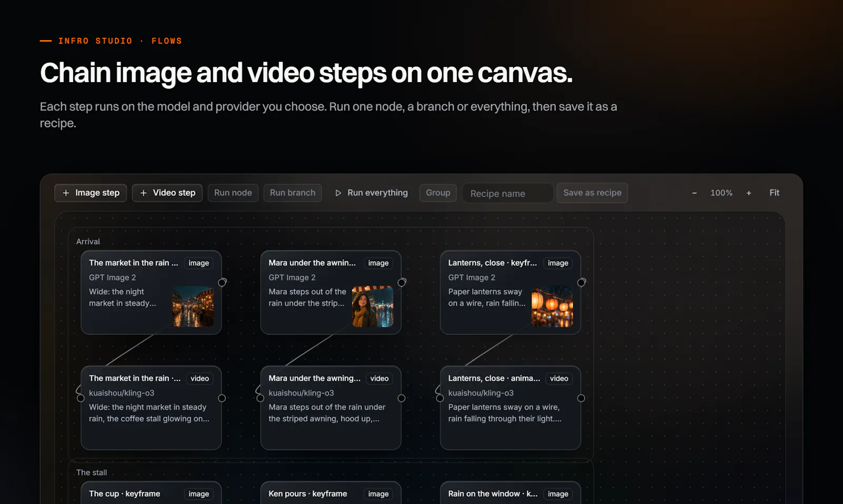Open the market in the rain thumbnail
This screenshot has width=843, height=504.
(x=193, y=307)
